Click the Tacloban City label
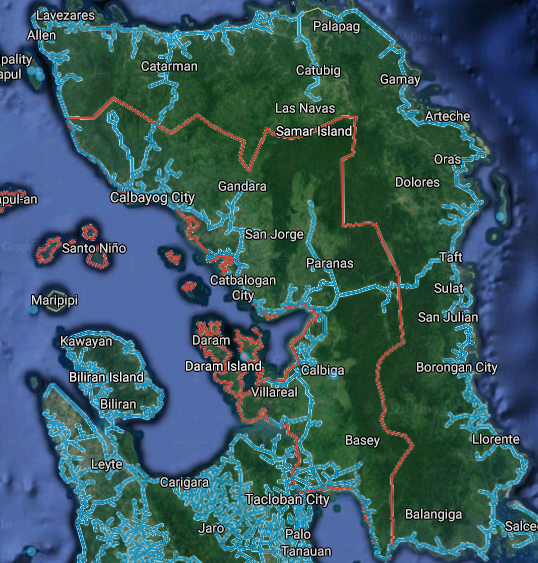Image resolution: width=538 pixels, height=563 pixels. tap(287, 499)
